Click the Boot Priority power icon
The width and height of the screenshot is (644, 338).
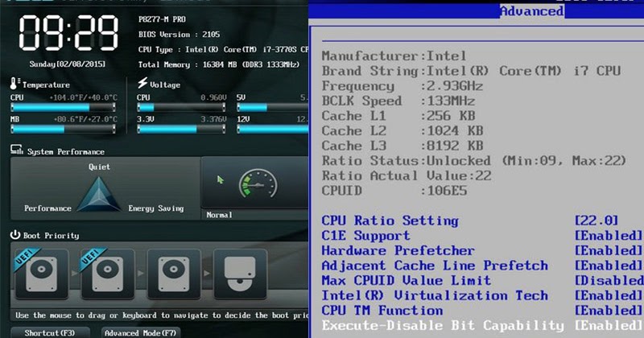pyautogui.click(x=15, y=234)
